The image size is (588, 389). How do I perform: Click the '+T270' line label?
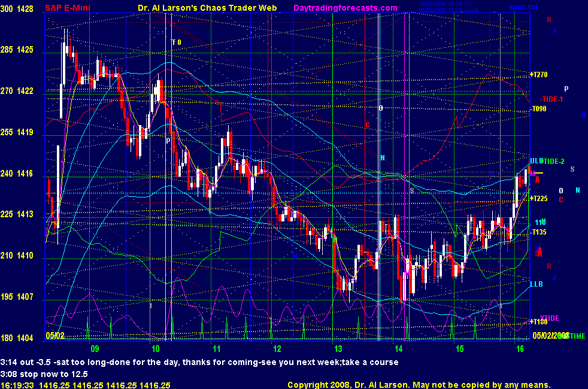pyautogui.click(x=539, y=75)
